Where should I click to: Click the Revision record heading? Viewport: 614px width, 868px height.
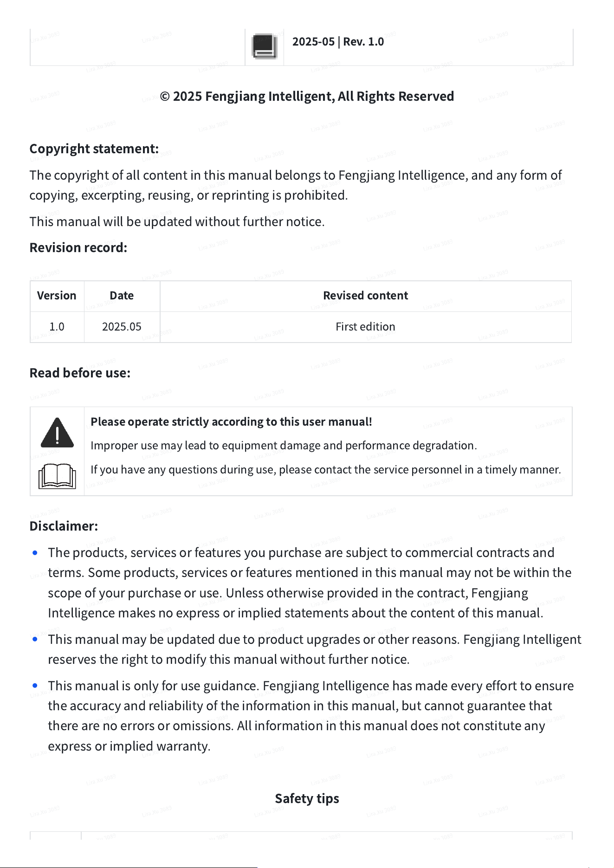(78, 247)
